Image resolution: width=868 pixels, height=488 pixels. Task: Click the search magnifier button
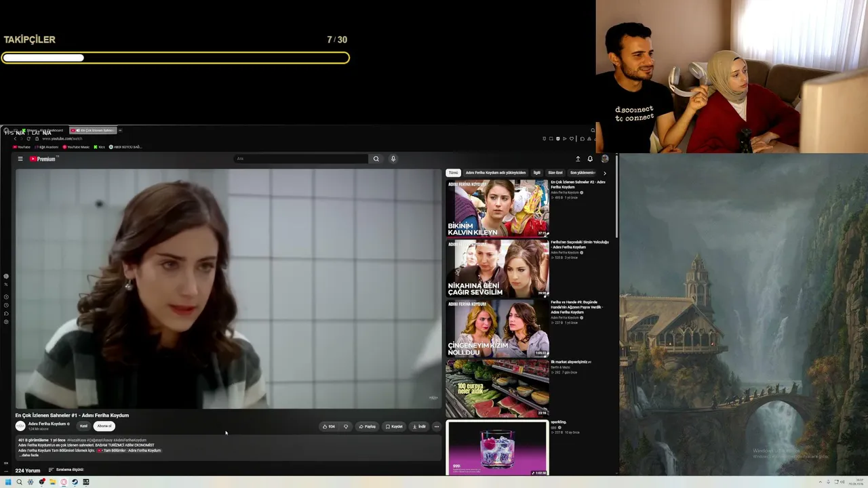pyautogui.click(x=376, y=159)
